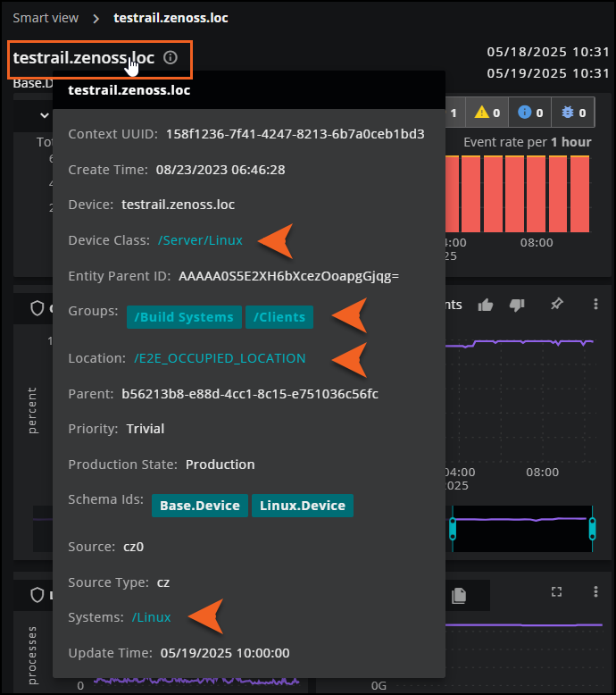Viewport: 616px width, 695px height.
Task: Filter by warning events icon
Action: click(x=481, y=113)
